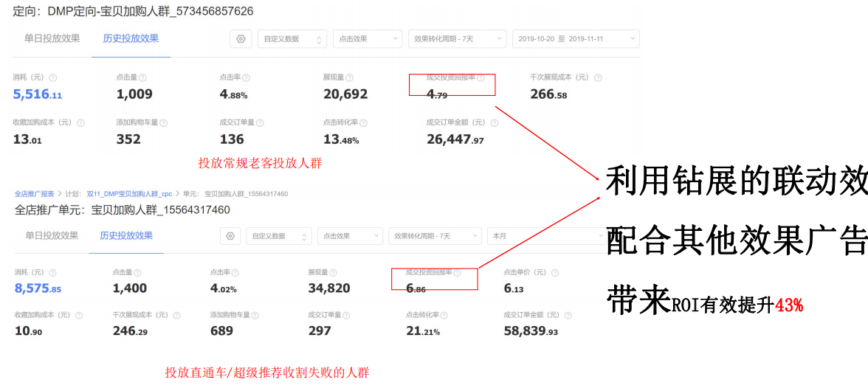Screen dimensions: 868x388
Task: Open 自定义数据 dropdown in the DMP定向 panel
Action: (292, 39)
